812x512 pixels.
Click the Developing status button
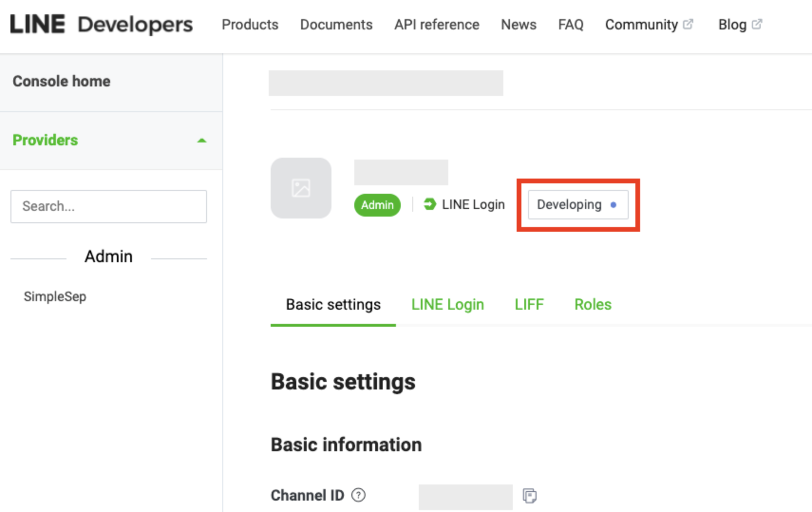tap(578, 205)
